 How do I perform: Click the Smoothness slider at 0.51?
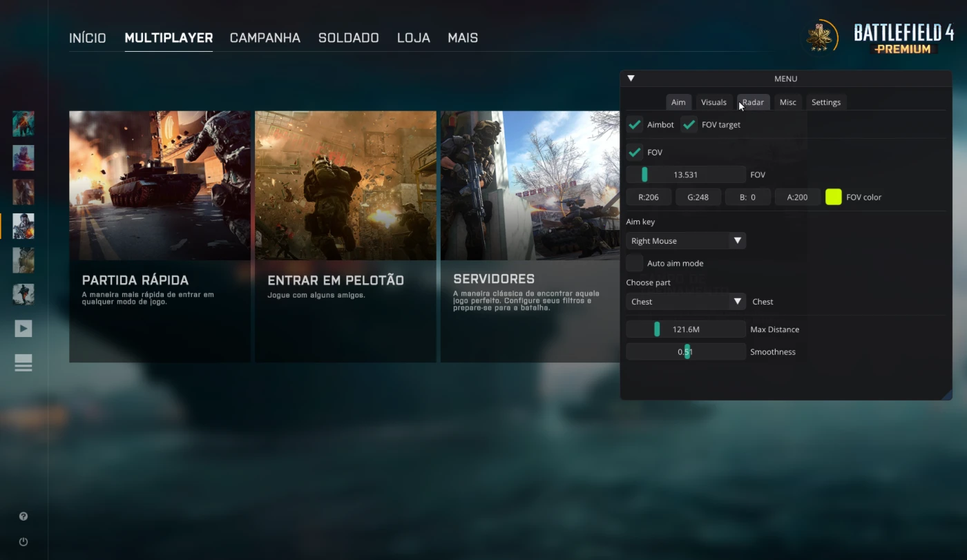coord(686,352)
